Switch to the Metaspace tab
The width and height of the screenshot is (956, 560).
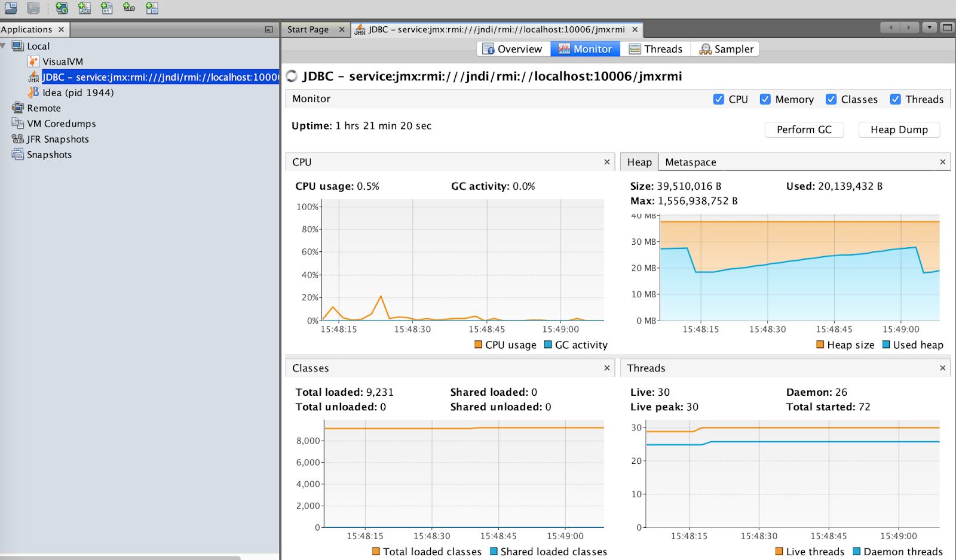691,162
